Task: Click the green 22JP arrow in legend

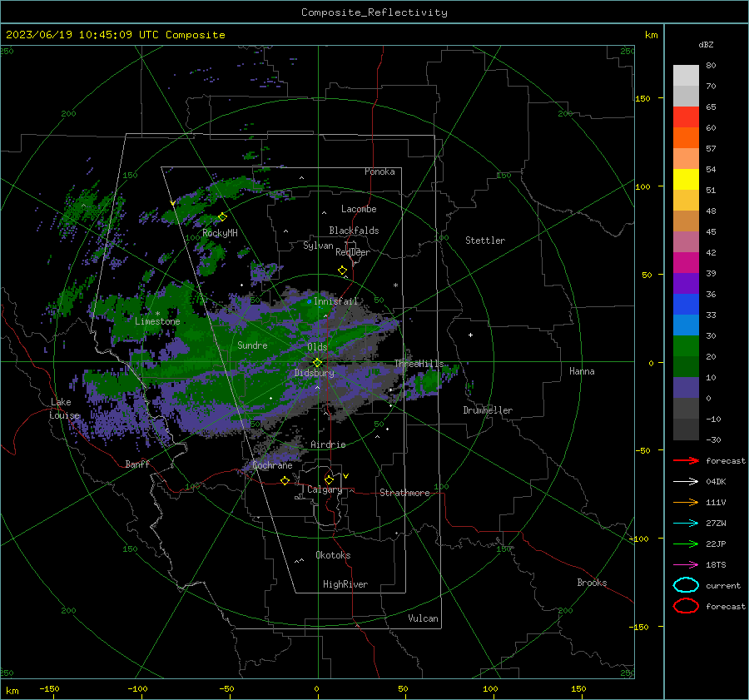Action: 686,544
